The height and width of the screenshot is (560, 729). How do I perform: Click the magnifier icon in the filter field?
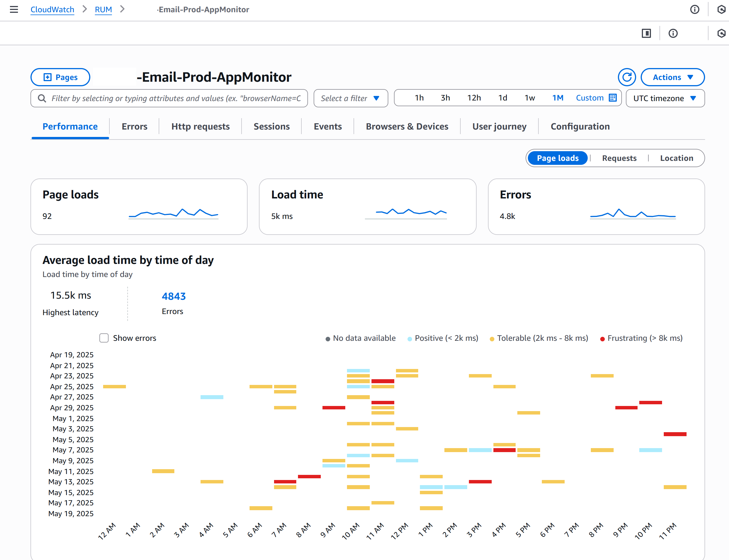pos(42,98)
